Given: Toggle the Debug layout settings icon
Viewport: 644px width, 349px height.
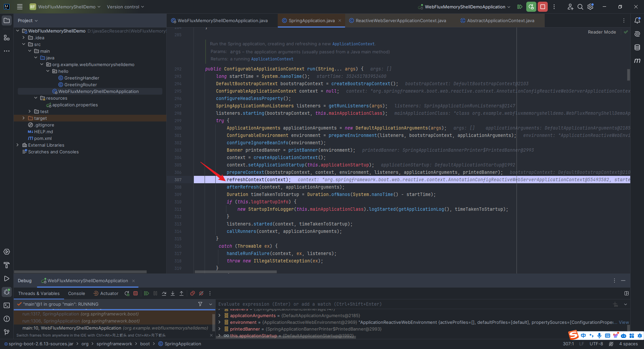Looking at the screenshot, I should click(626, 293).
